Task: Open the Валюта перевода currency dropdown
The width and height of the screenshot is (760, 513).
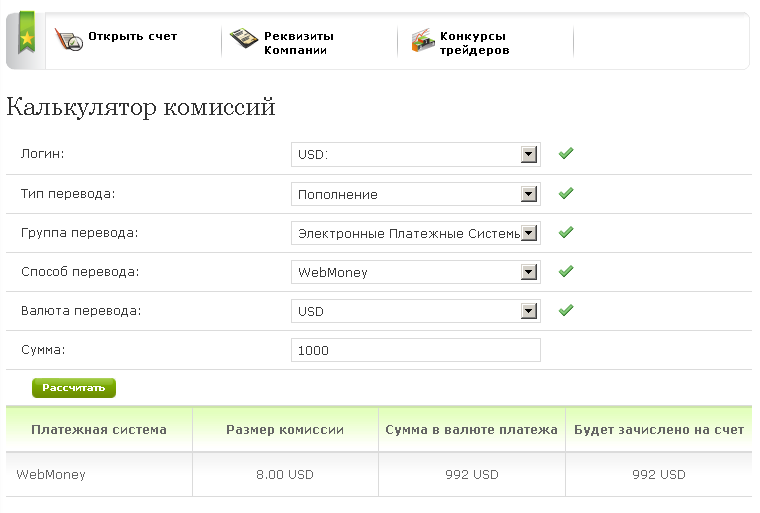Action: (x=416, y=311)
